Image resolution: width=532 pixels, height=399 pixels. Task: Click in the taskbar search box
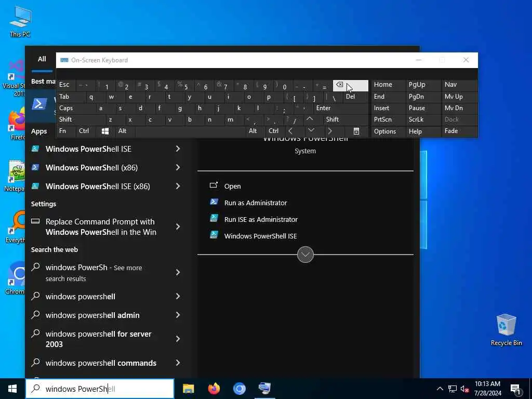click(100, 389)
